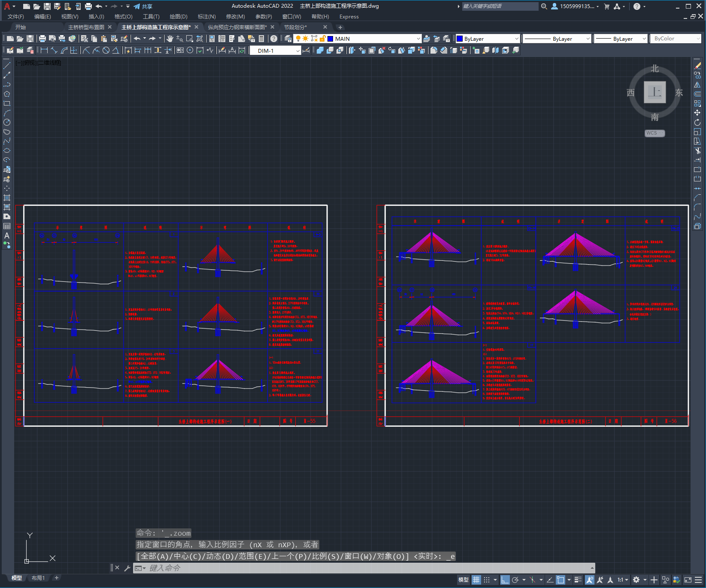Image resolution: width=706 pixels, height=588 pixels.
Task: Click the Autodesk App Store cart icon
Action: [x=607, y=6]
